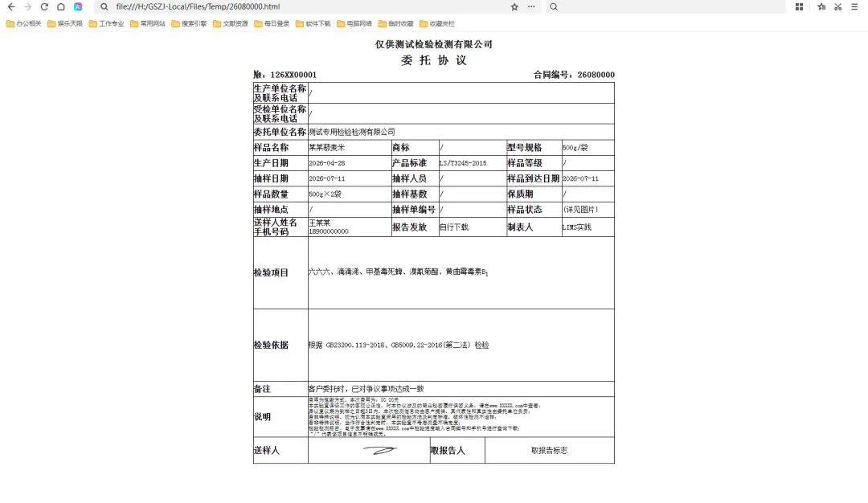Click the arrival date value next to 样品到达日期

[x=580, y=178]
